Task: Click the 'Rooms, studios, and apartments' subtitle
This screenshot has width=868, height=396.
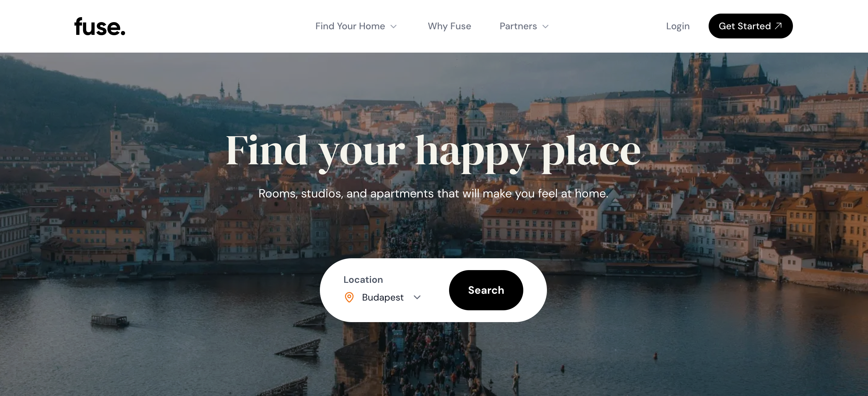Action: (433, 193)
